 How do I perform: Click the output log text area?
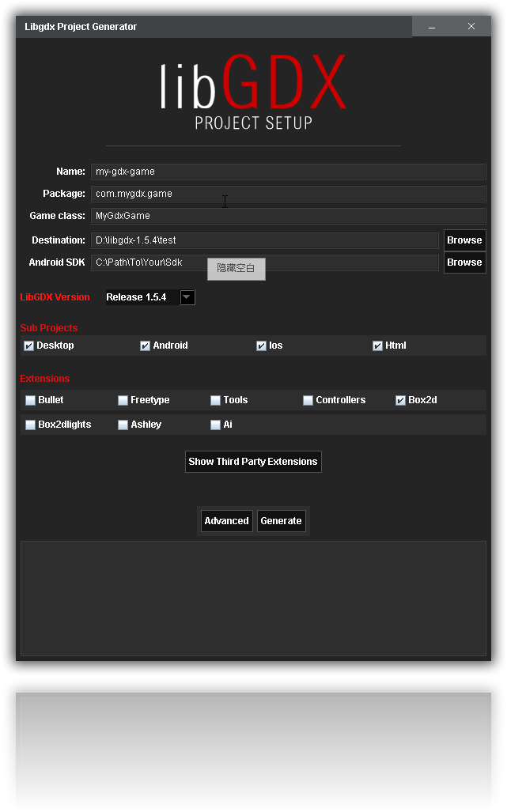(x=253, y=599)
